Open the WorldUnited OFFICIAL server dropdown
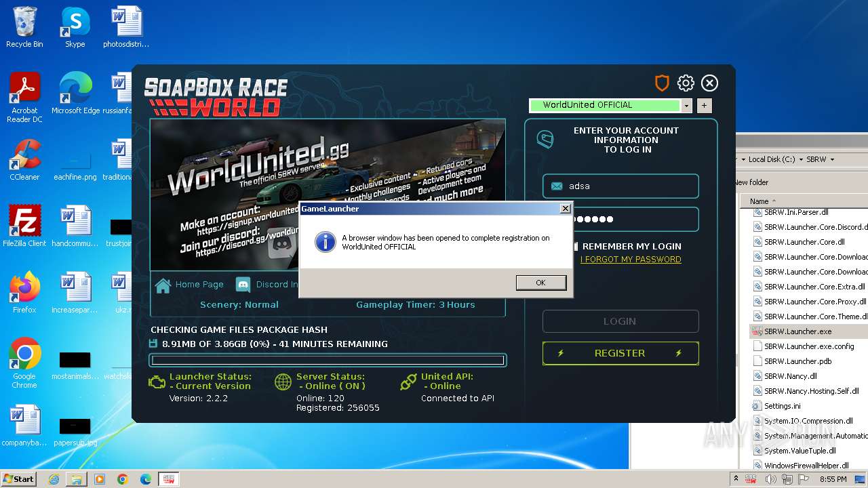Screen dimensions: 868x488 tap(686, 105)
